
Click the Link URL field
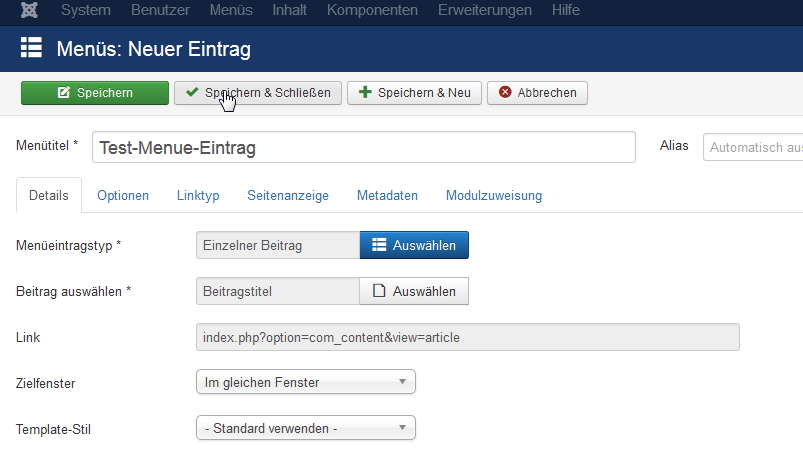pyautogui.click(x=468, y=337)
